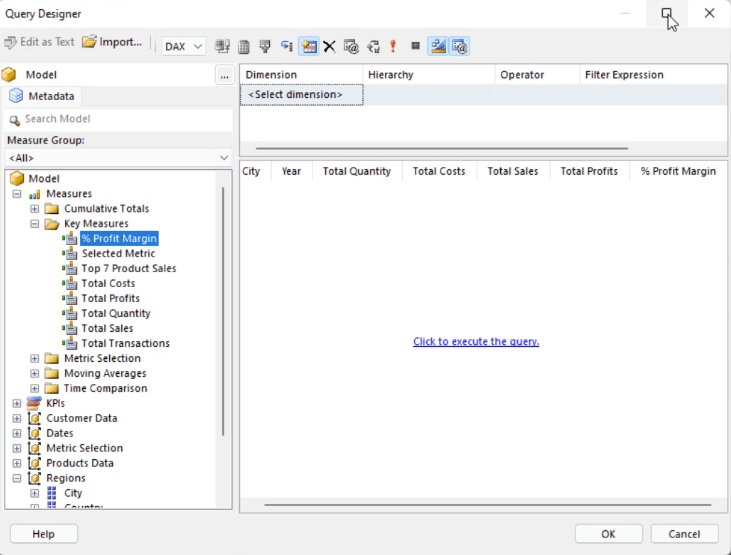Click the Prepare Query toolbar icon

click(x=373, y=46)
